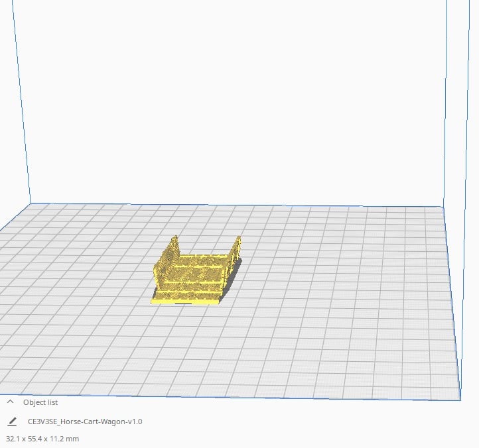Click the Object list label

(x=40, y=402)
